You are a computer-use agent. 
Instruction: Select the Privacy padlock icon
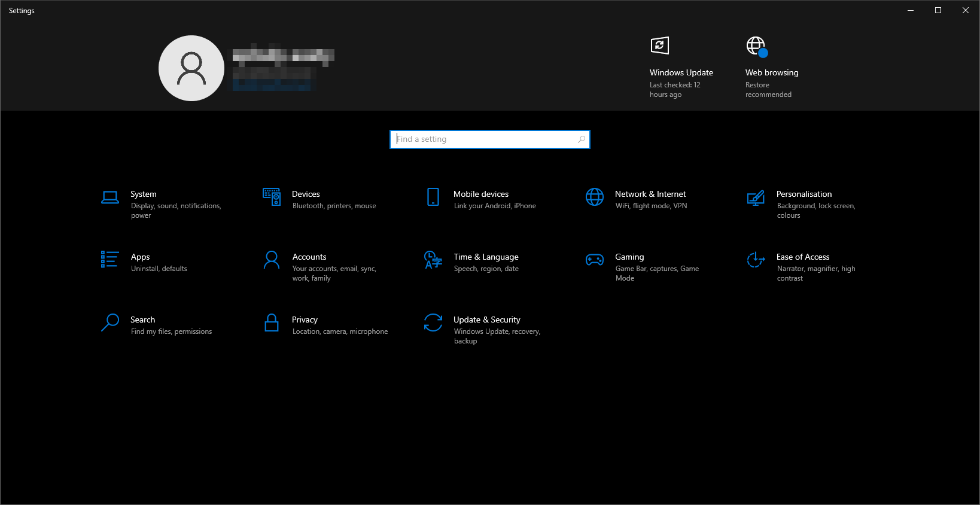pos(272,323)
